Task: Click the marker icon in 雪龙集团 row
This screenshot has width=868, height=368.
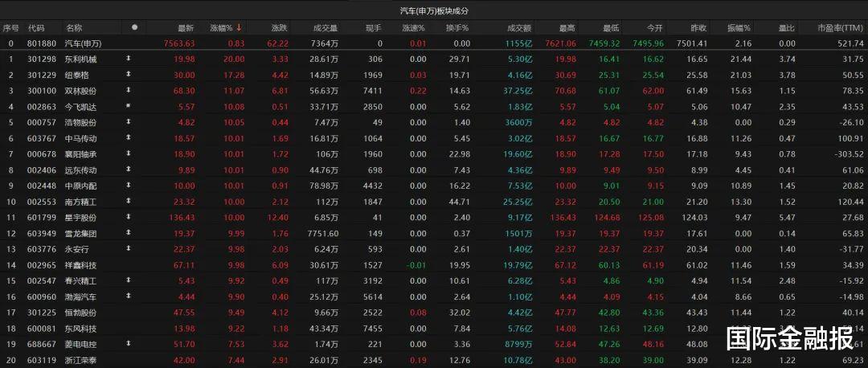Action: [x=129, y=233]
